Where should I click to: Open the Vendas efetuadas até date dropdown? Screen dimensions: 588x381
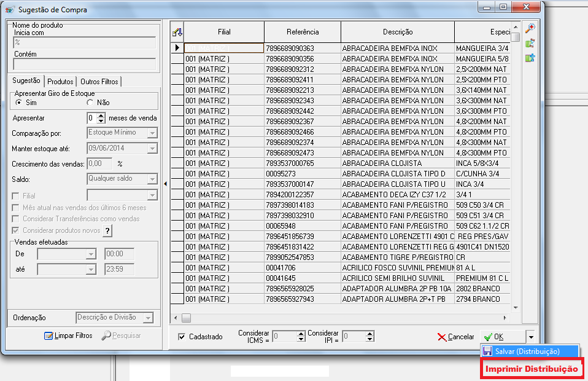click(91, 270)
